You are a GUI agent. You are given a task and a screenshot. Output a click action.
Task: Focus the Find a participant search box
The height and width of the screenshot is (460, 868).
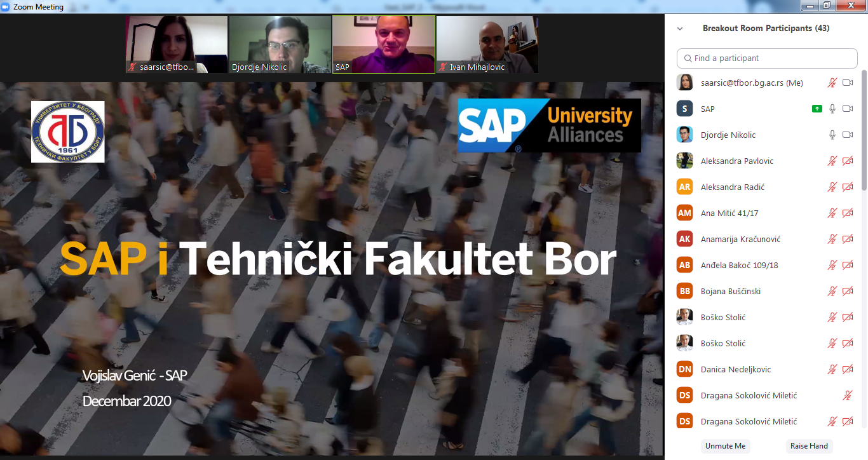click(x=767, y=58)
